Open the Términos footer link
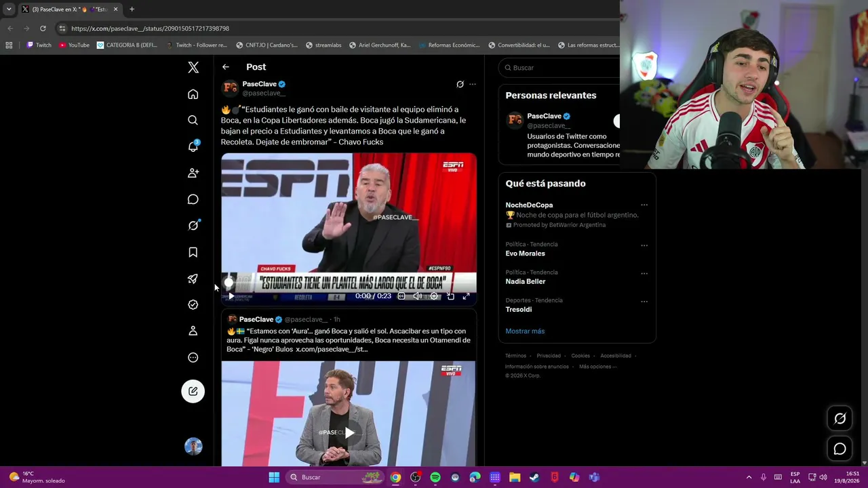 pos(515,356)
